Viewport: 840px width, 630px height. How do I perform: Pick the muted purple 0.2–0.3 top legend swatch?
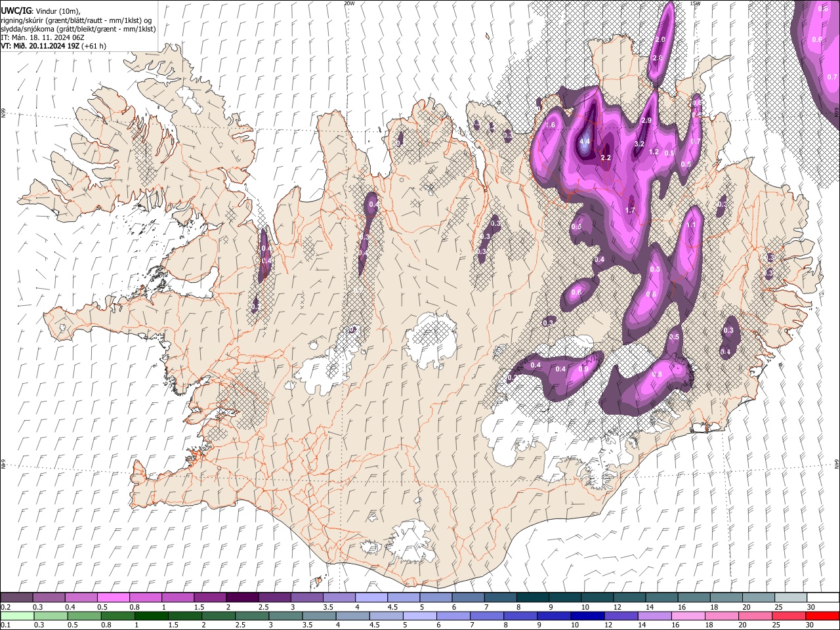click(x=16, y=597)
